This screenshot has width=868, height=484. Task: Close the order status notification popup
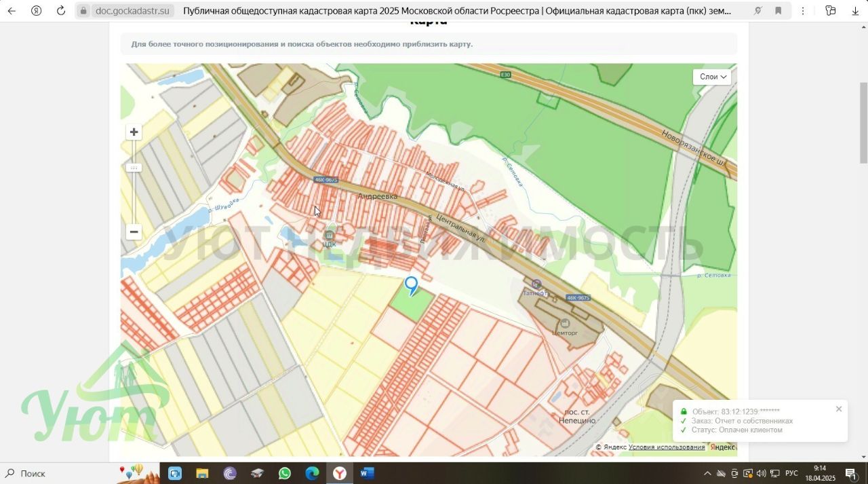(x=839, y=409)
